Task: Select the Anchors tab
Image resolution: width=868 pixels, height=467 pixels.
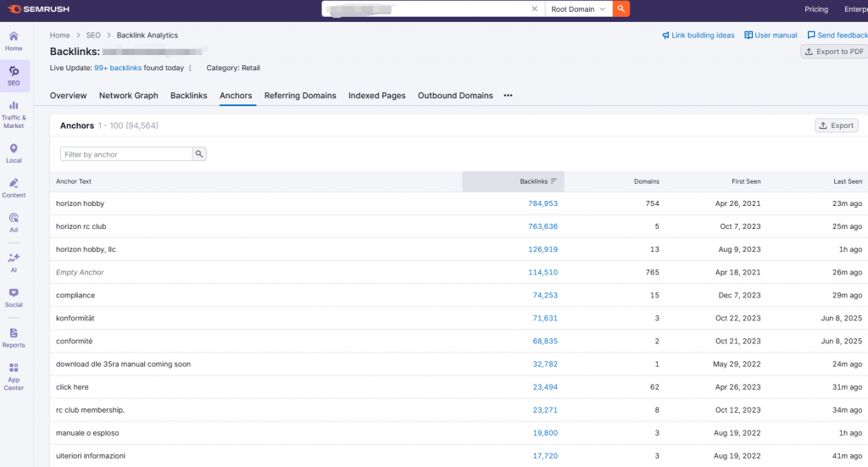Action: coord(236,95)
